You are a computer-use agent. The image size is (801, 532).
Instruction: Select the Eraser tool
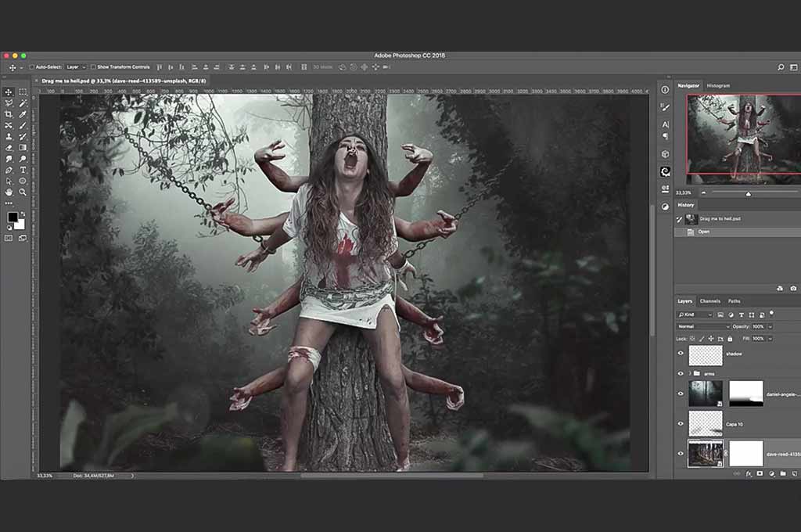(9, 148)
